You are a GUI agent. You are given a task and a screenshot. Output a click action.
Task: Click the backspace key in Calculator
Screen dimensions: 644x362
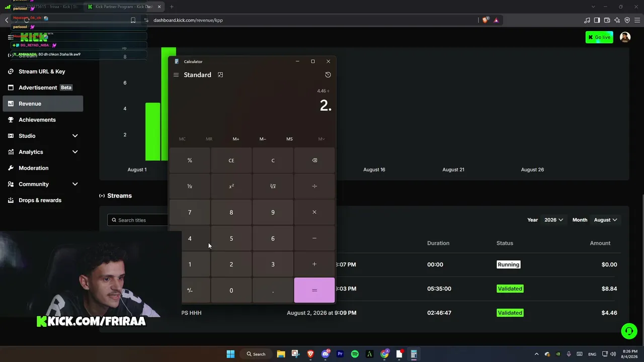click(314, 160)
